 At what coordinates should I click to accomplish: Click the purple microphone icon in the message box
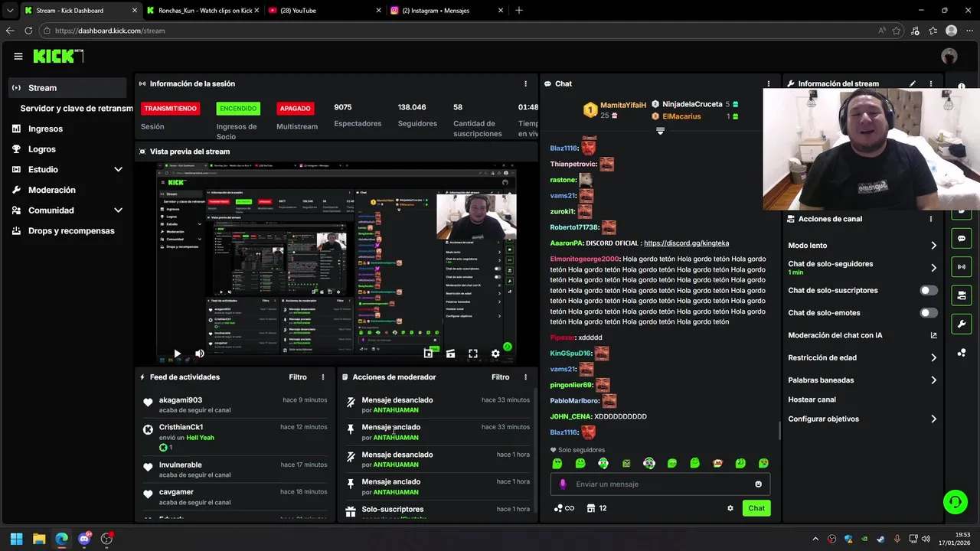[563, 484]
